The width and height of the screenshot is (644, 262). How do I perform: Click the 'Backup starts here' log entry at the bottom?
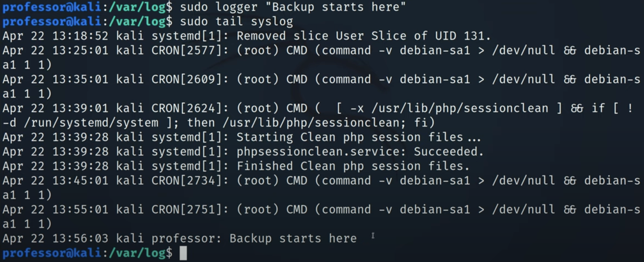[180, 238]
